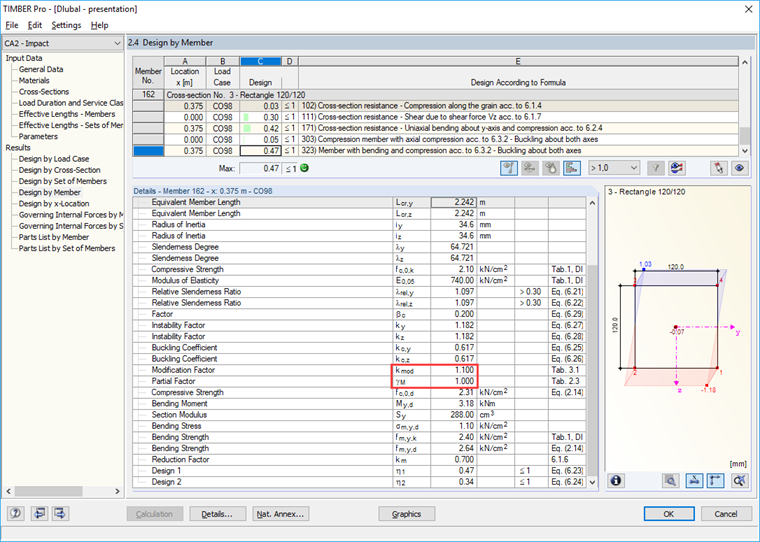Image resolution: width=760 pixels, height=542 pixels.
Task: Open the Nat. Annex... settings
Action: (x=281, y=514)
